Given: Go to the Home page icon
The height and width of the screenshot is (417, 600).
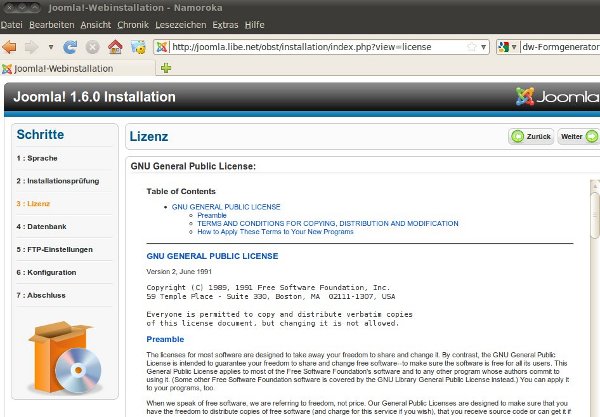Looking at the screenshot, I should 115,47.
